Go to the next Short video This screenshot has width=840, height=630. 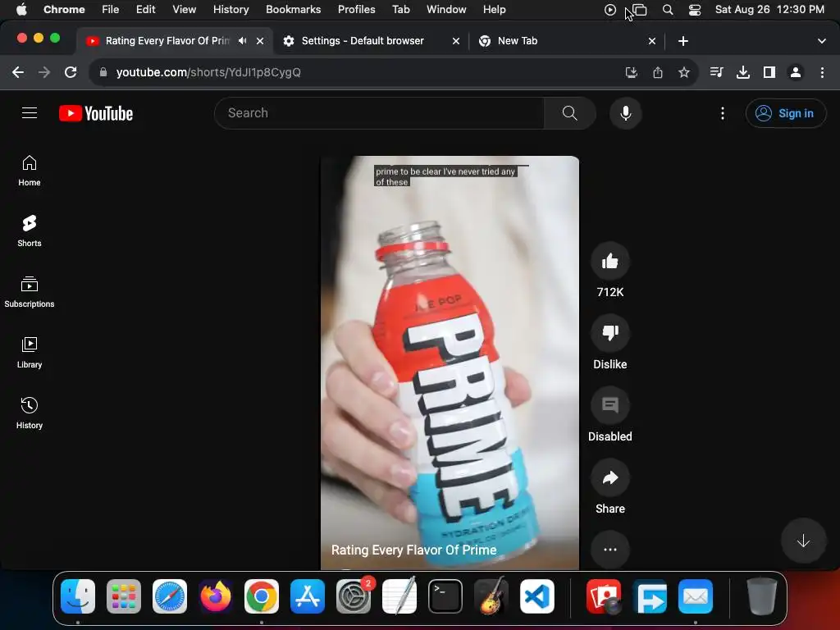(x=802, y=541)
